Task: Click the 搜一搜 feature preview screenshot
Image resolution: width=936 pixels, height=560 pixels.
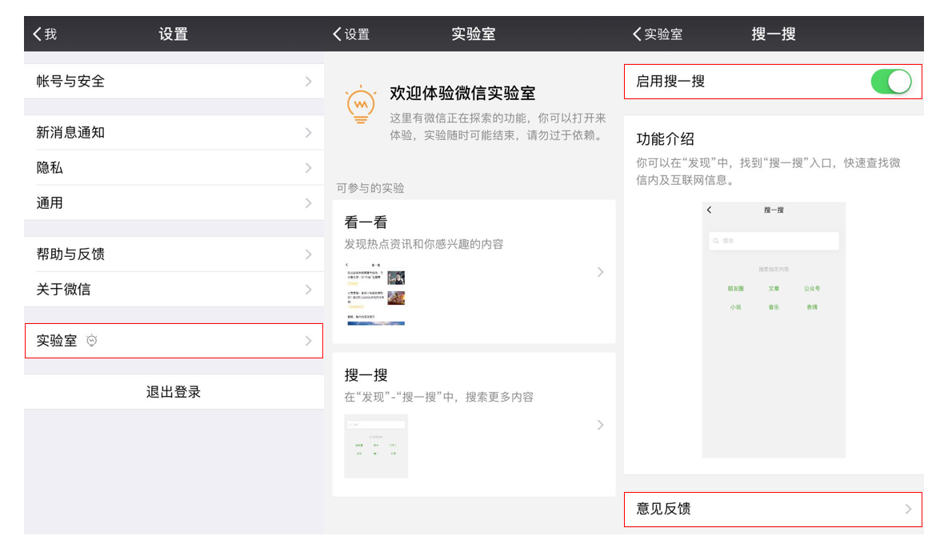Action: pyautogui.click(x=774, y=330)
